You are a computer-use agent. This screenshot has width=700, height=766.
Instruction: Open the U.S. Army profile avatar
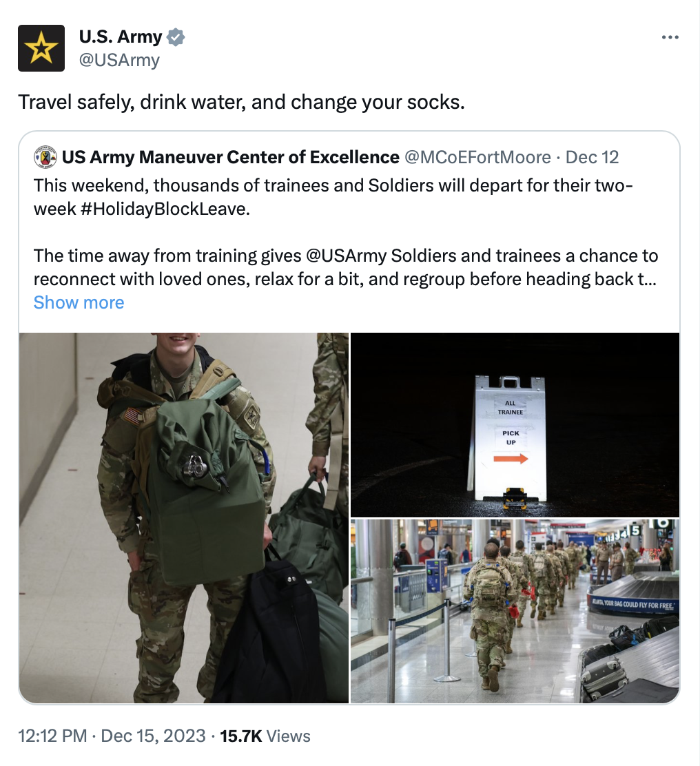pos(41,48)
